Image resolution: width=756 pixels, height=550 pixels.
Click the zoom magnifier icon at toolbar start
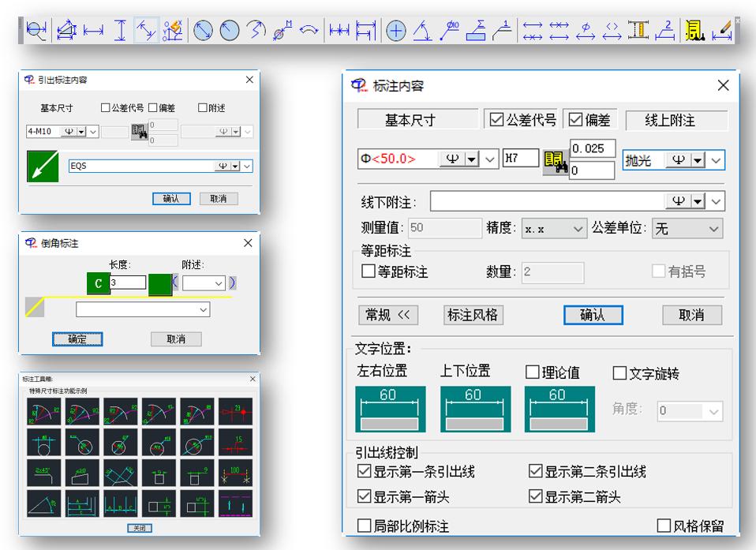click(x=36, y=31)
